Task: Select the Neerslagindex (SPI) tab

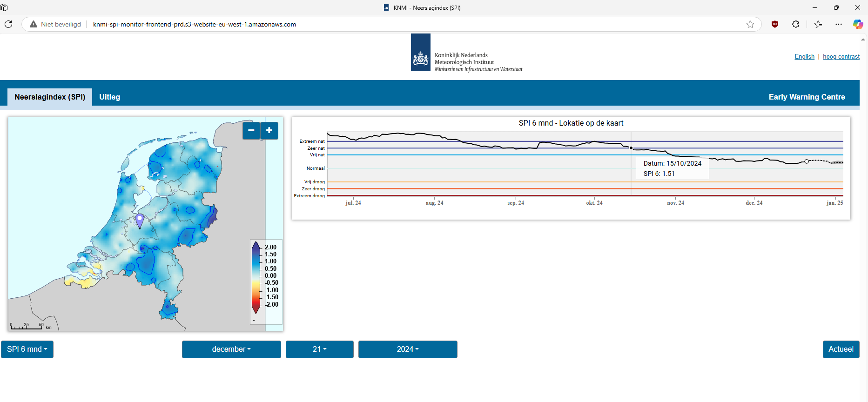Action: click(50, 97)
